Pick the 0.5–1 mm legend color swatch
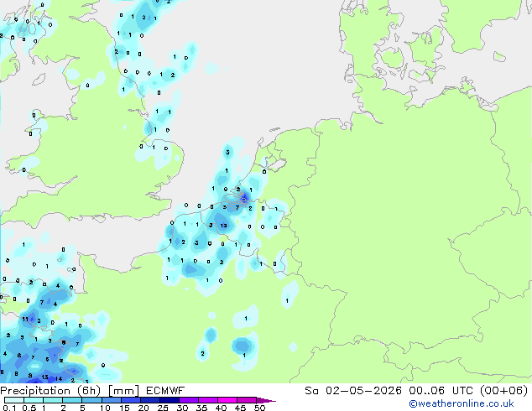 click(34, 400)
